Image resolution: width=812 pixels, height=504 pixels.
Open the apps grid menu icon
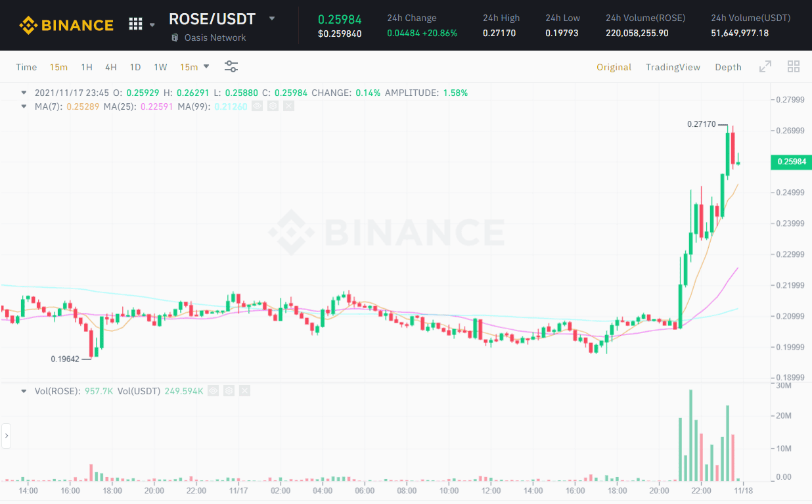point(135,24)
